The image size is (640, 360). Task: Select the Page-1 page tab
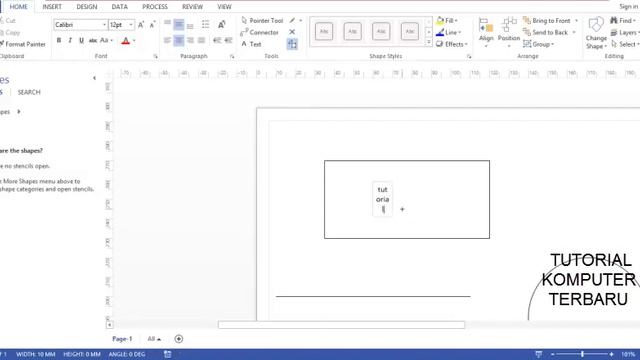pyautogui.click(x=122, y=339)
